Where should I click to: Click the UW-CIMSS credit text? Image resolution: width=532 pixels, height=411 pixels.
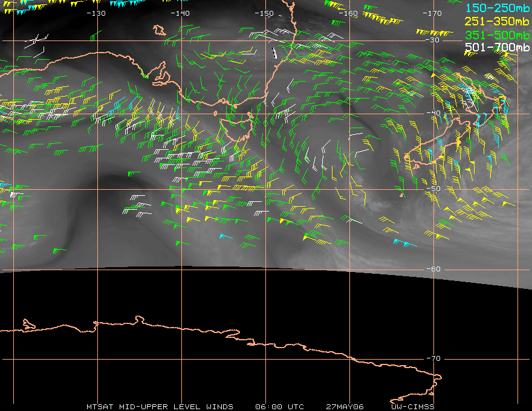[412, 407]
